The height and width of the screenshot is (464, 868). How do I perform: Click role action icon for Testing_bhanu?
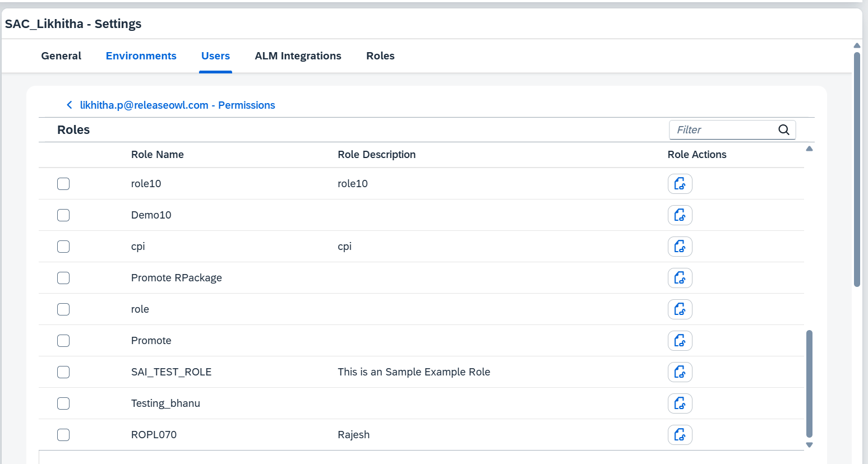[x=680, y=403]
